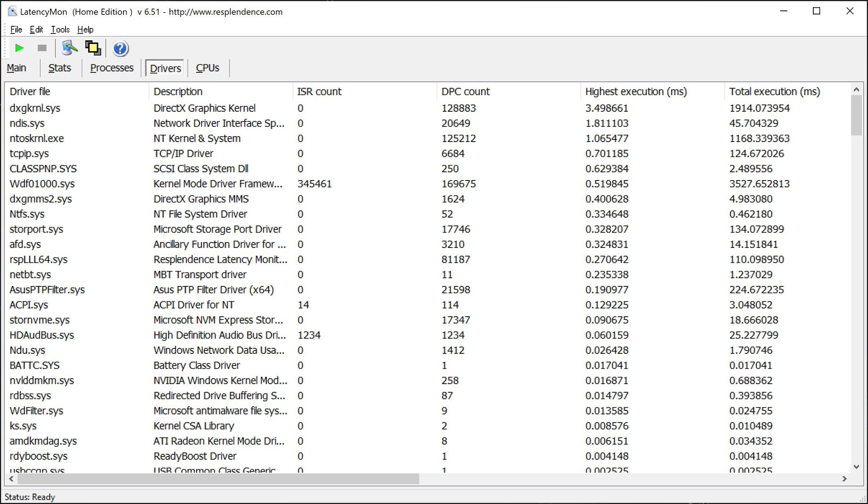Click the gray stop monitor button
Viewport: 868px width, 504px height.
click(42, 48)
